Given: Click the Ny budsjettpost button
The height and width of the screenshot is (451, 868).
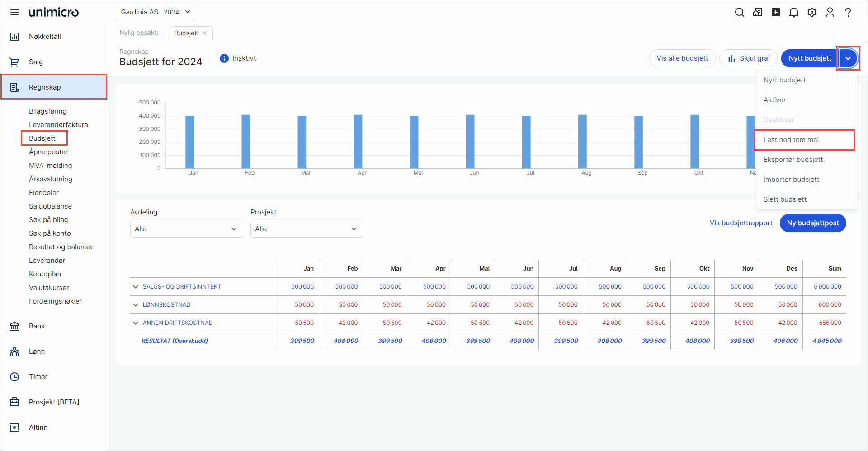Looking at the screenshot, I should [x=812, y=223].
